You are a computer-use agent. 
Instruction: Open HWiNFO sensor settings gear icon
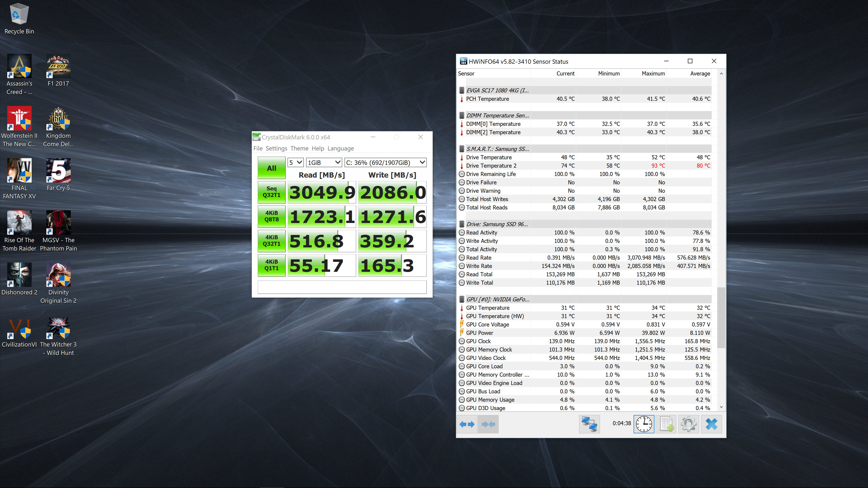tap(688, 424)
